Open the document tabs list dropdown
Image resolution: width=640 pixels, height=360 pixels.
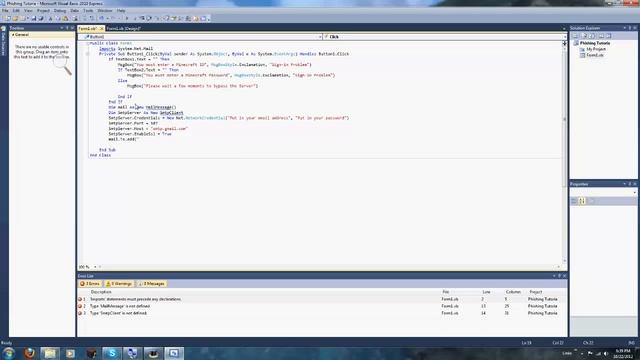point(564,29)
